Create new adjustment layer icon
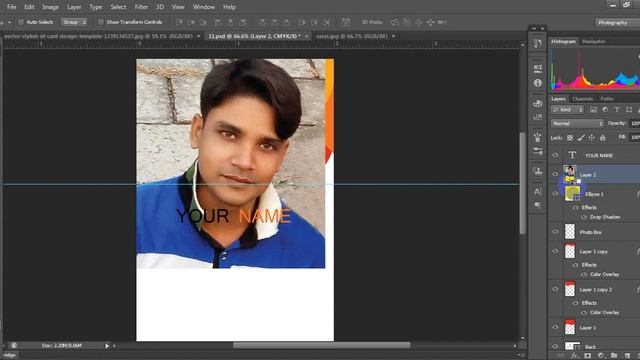The image size is (640, 360). click(x=601, y=356)
